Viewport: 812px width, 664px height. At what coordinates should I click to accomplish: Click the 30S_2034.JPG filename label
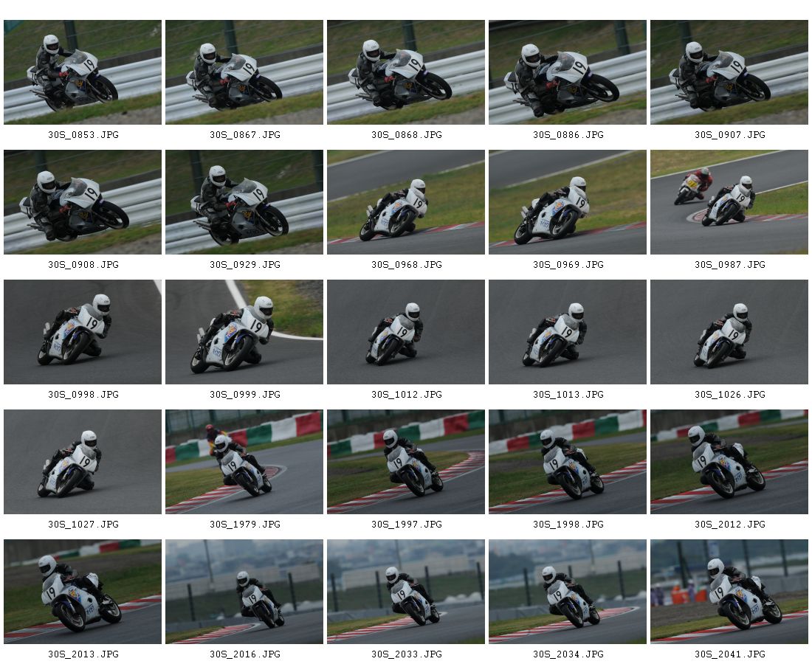coord(568,654)
